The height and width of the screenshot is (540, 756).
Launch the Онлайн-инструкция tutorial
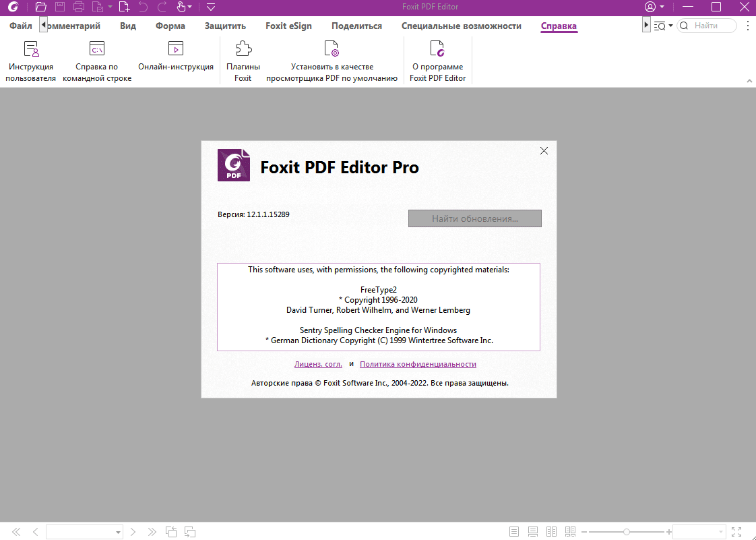coord(176,57)
